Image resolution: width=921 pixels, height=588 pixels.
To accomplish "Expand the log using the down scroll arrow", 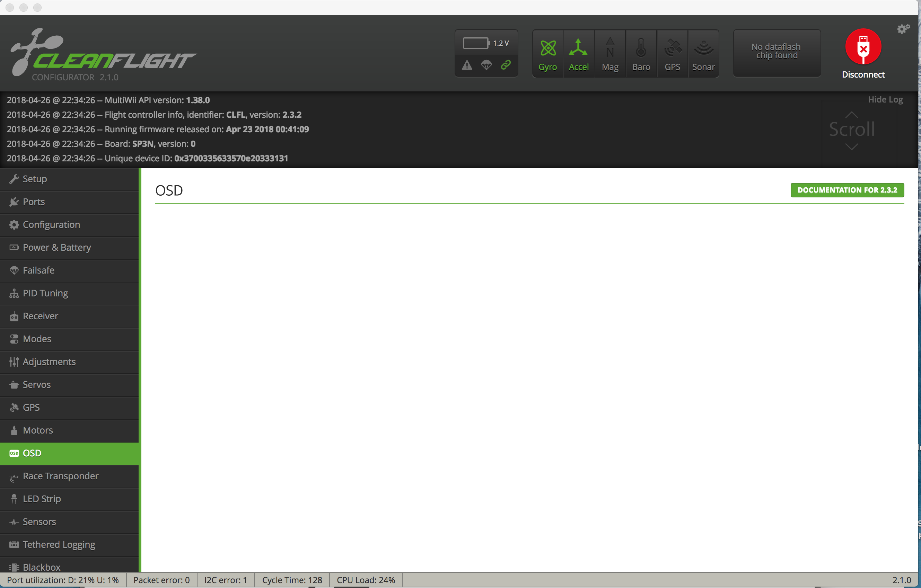I will (851, 147).
